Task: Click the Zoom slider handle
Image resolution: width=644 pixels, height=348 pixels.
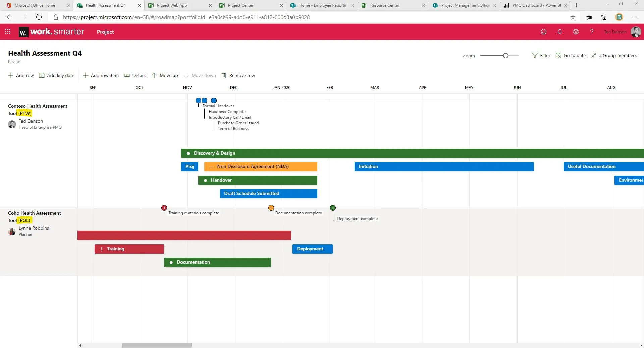Action: click(x=505, y=56)
